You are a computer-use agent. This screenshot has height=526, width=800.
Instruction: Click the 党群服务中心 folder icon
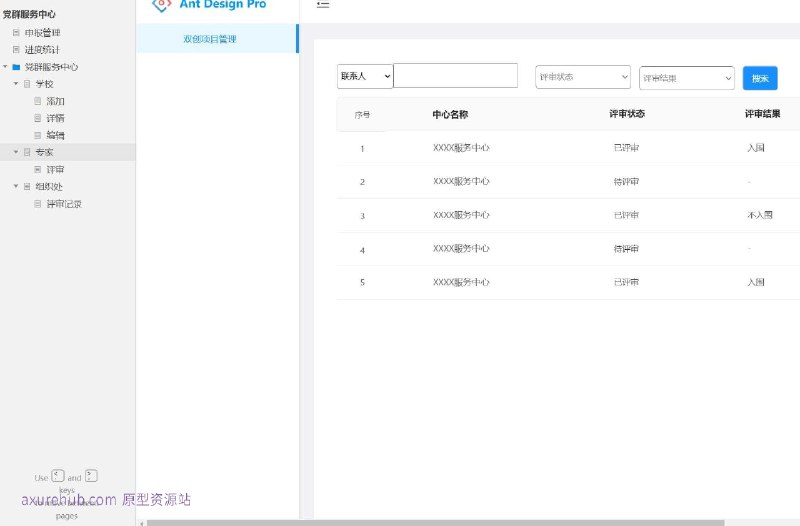pyautogui.click(x=16, y=67)
